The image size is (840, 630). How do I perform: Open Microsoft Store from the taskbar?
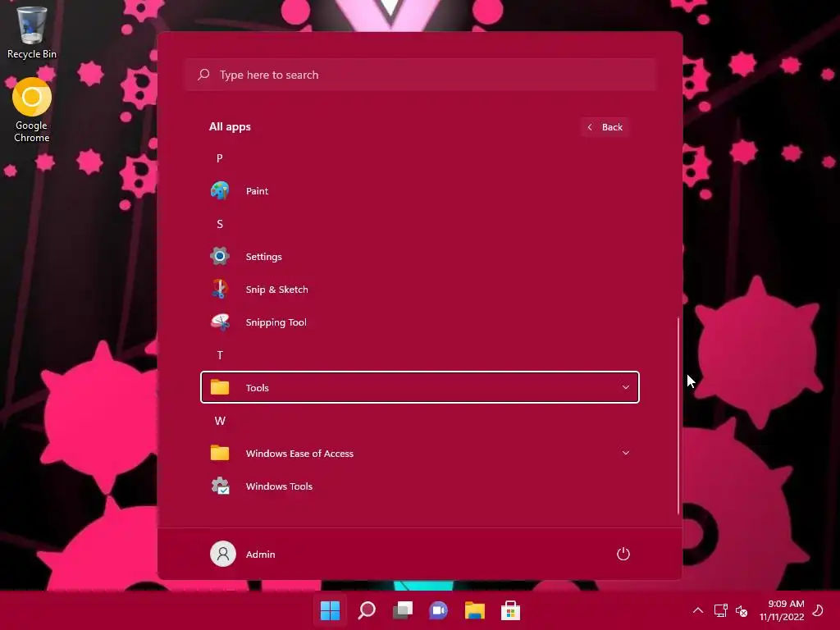point(510,610)
